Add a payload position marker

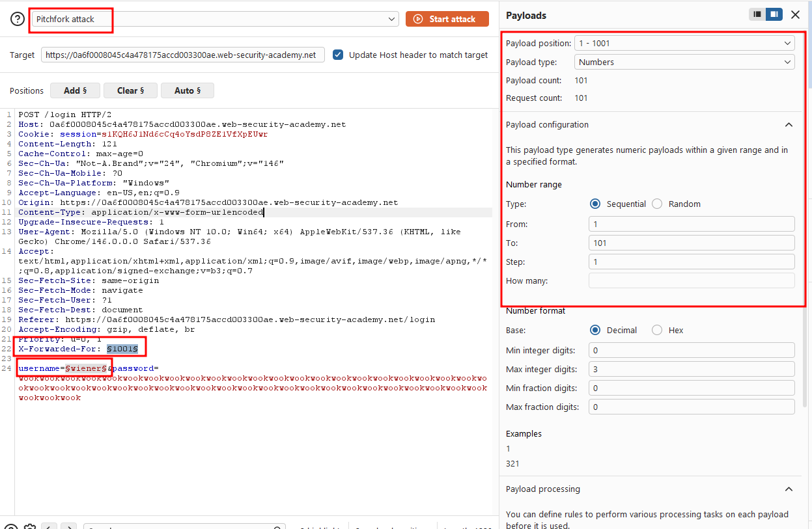tap(76, 90)
